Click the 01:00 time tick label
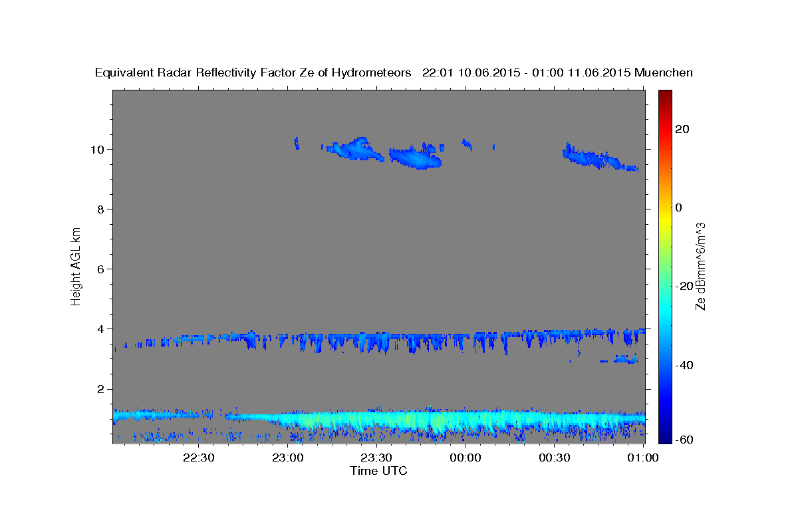This screenshot has width=798, height=532. click(642, 458)
